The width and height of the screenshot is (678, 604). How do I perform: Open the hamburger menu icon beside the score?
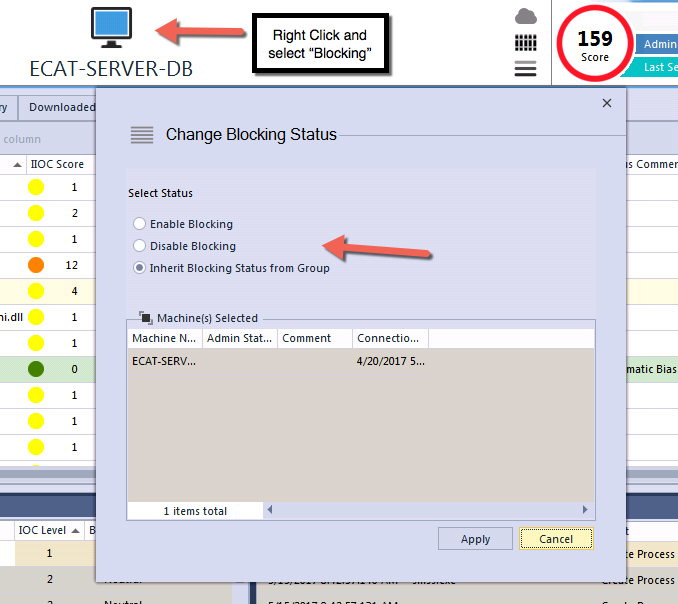coord(525,68)
